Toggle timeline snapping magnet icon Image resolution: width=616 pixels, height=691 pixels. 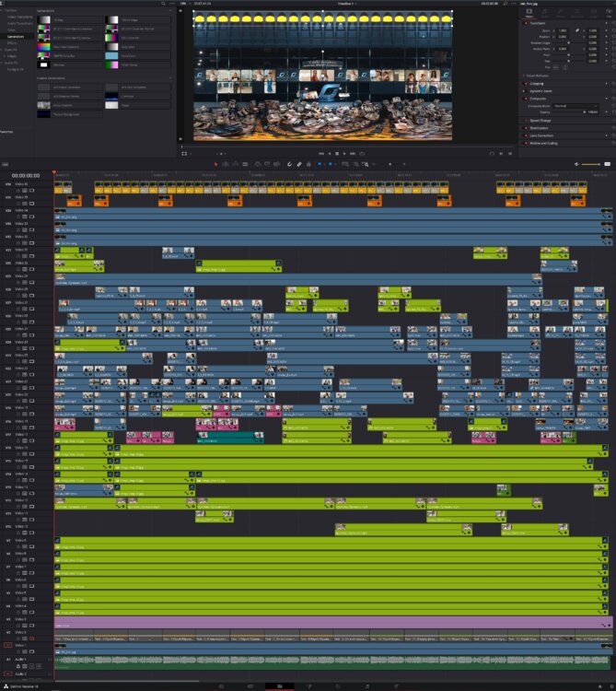pos(288,164)
